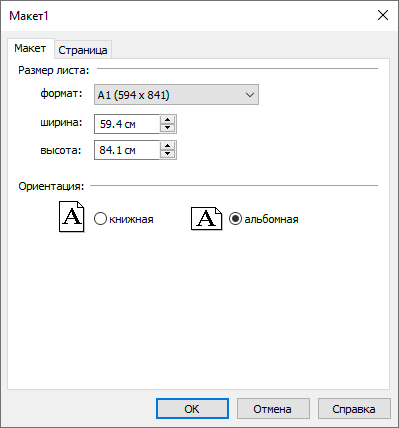
Task: Open help via the Справка button
Action: coord(354,409)
